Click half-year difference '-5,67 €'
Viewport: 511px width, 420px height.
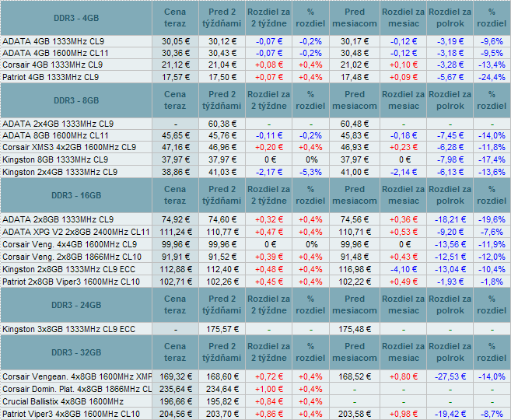click(x=450, y=77)
